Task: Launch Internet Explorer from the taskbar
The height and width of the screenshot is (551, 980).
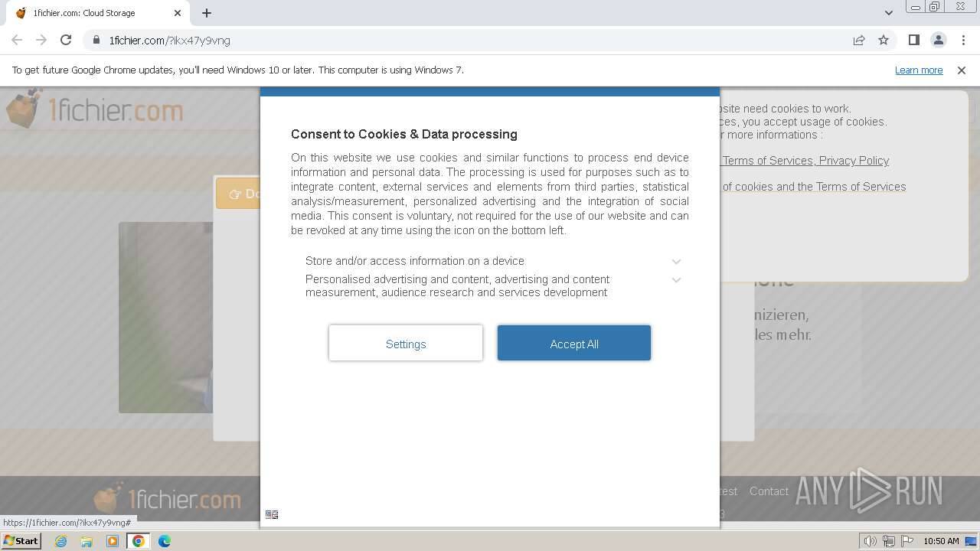Action: click(x=60, y=541)
